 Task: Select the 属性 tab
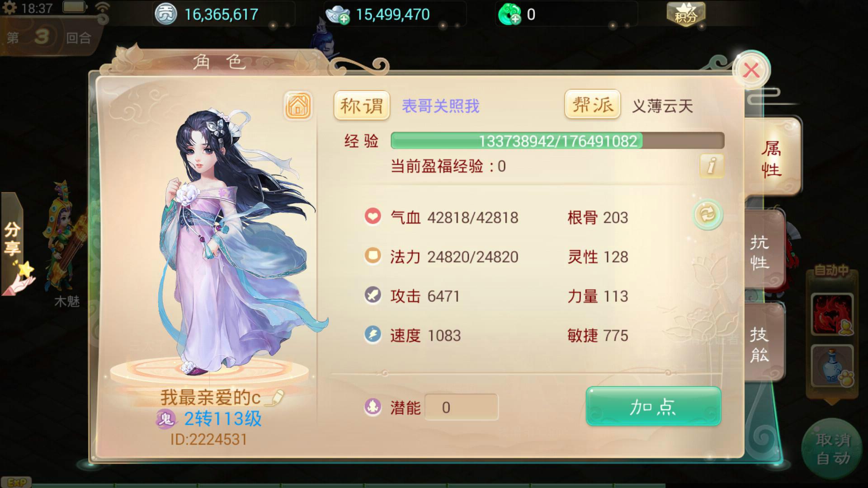tap(772, 158)
